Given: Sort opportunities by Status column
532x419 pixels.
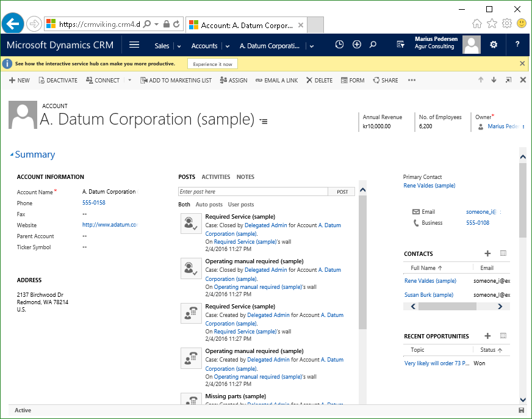Looking at the screenshot, I should click(x=491, y=350).
